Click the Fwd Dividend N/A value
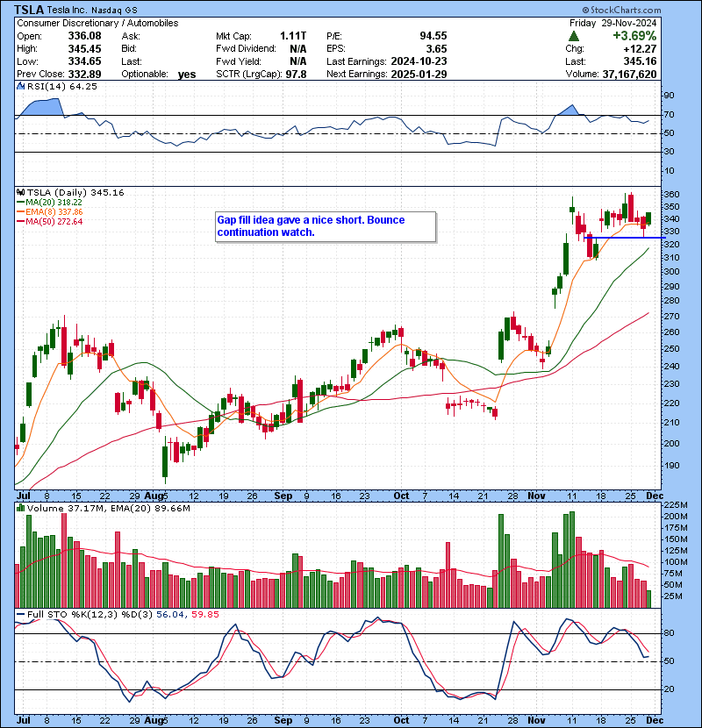 click(297, 49)
